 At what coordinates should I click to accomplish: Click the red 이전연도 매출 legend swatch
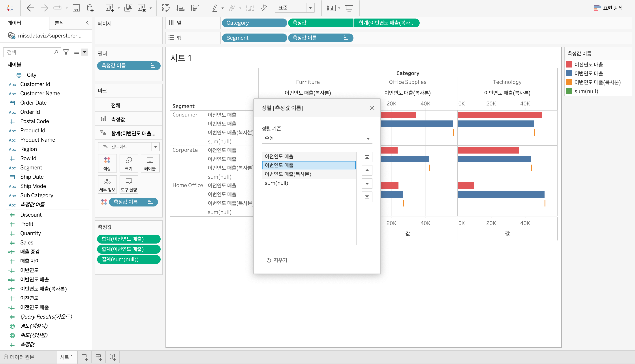569,64
